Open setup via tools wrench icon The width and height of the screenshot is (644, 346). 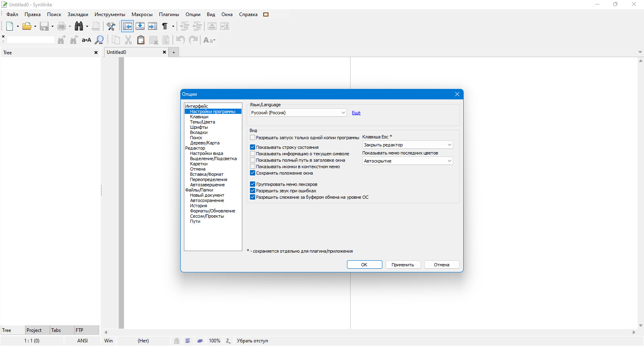click(x=111, y=27)
